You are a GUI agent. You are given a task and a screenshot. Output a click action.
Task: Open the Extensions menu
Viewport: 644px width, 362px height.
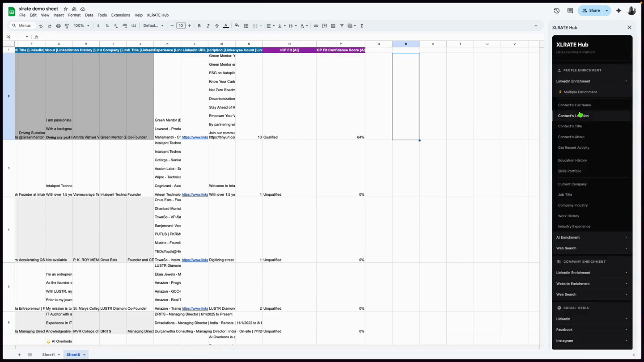121,15
